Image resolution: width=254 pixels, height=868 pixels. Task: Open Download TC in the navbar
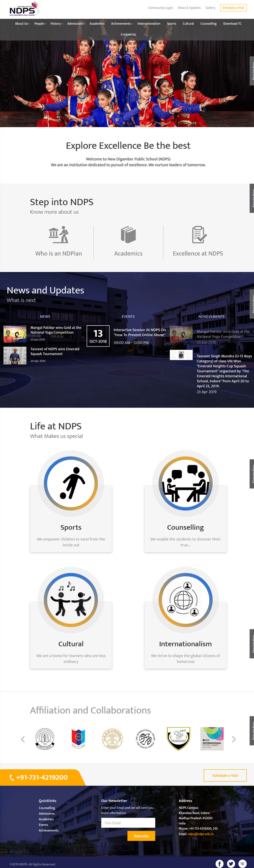232,23
